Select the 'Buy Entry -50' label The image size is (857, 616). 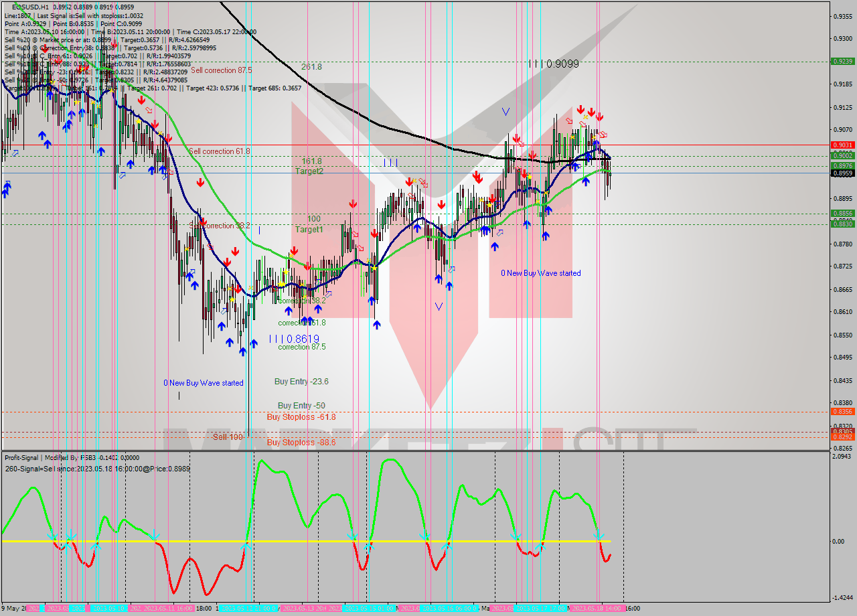301,406
